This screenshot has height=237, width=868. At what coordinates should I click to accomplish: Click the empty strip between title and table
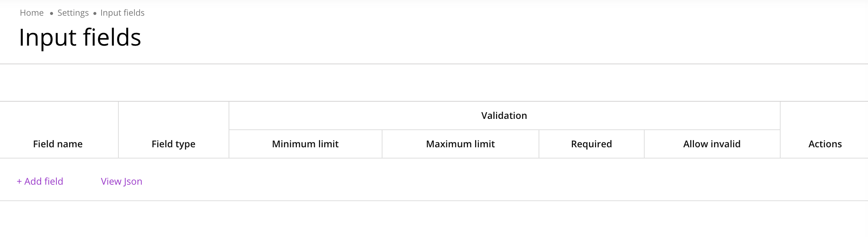click(433, 83)
